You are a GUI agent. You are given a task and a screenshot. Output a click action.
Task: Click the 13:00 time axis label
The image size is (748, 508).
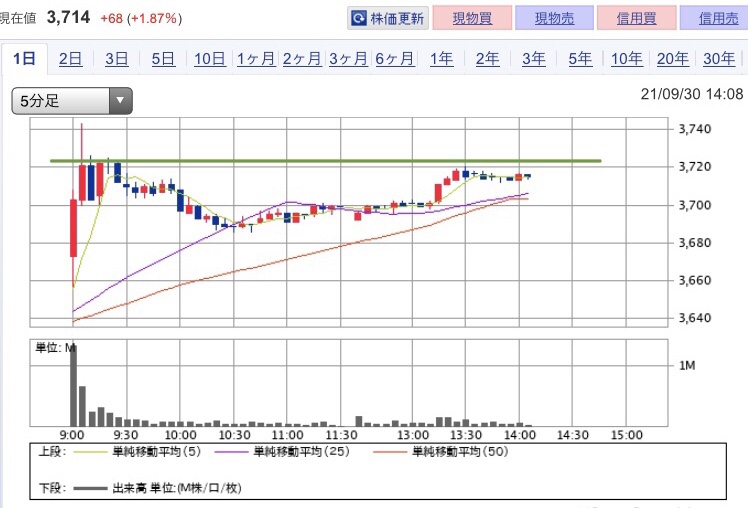413,435
